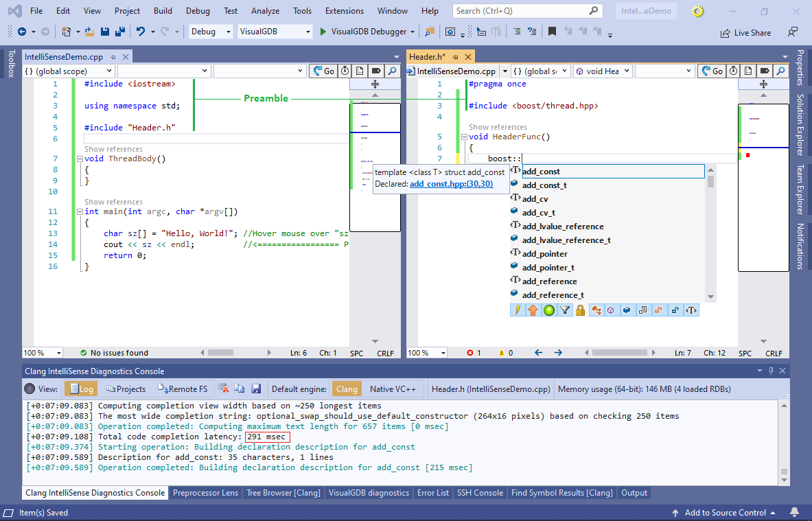Open the void Hea member dropdown in Header.h
This screenshot has height=521, width=812.
tap(602, 71)
